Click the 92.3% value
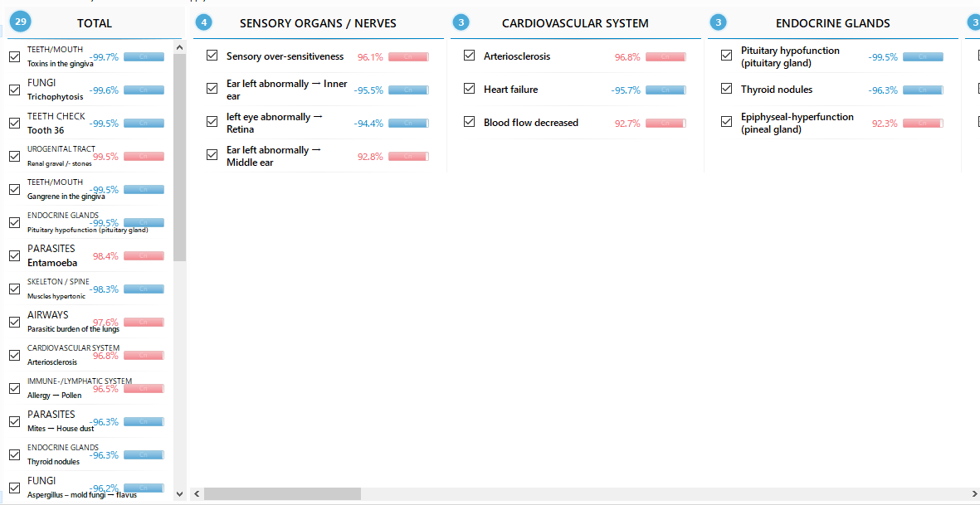The image size is (980, 505). 885,123
